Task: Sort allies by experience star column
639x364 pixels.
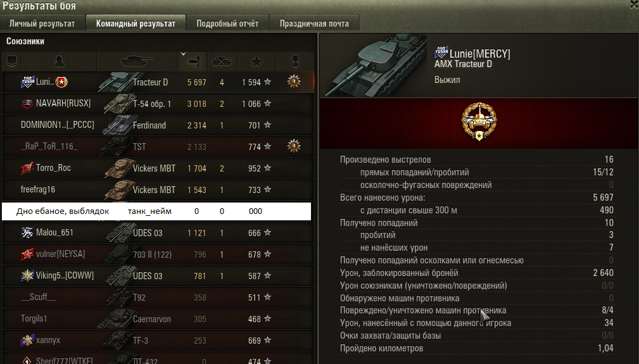Action: (256, 62)
